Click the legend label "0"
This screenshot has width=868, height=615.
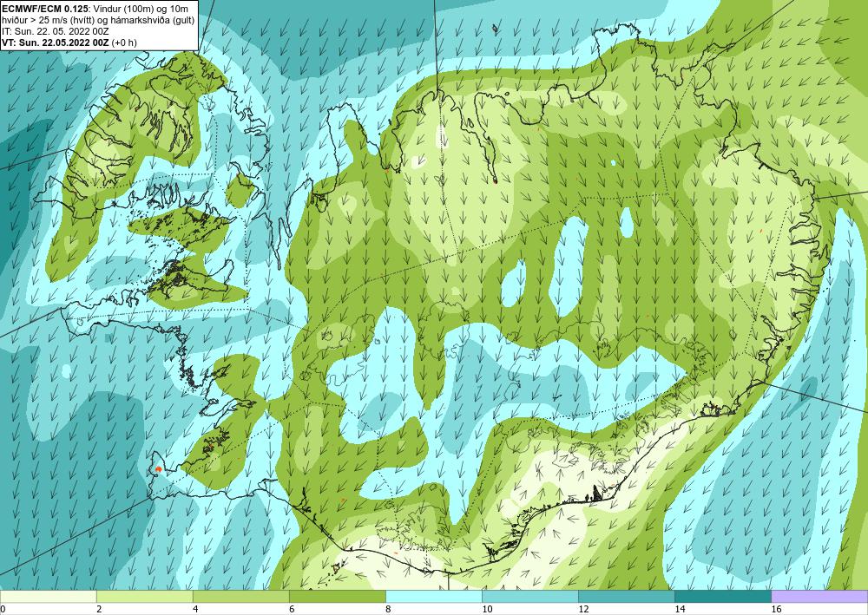pyautogui.click(x=3, y=610)
